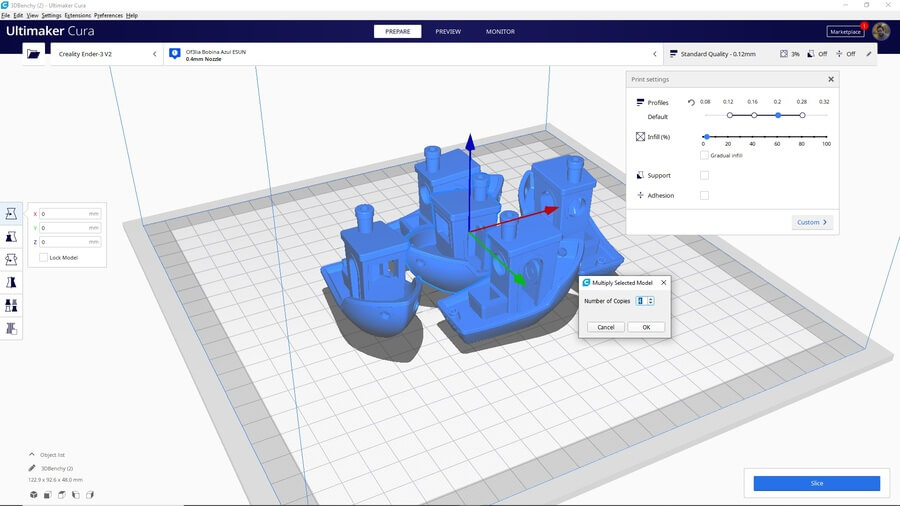This screenshot has width=900, height=506.
Task: Collapse the Object list expander
Action: tap(32, 454)
